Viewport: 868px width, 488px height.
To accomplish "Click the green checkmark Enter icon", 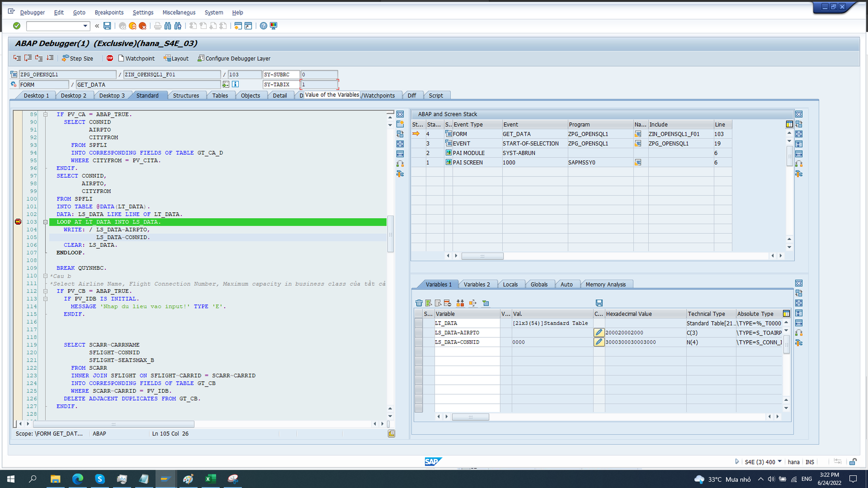I will tap(17, 26).
